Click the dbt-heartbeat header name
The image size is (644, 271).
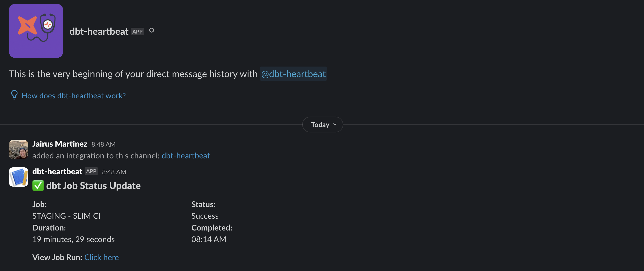coord(99,31)
